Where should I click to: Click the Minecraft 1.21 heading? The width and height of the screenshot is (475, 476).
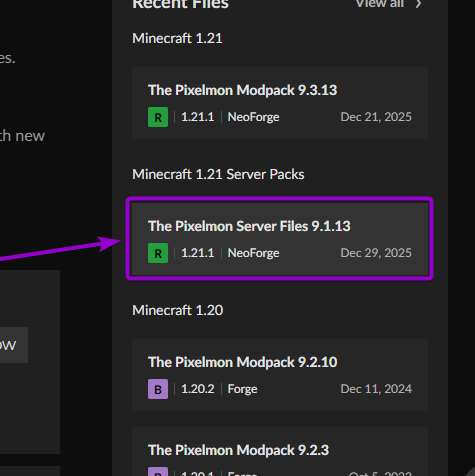(177, 38)
